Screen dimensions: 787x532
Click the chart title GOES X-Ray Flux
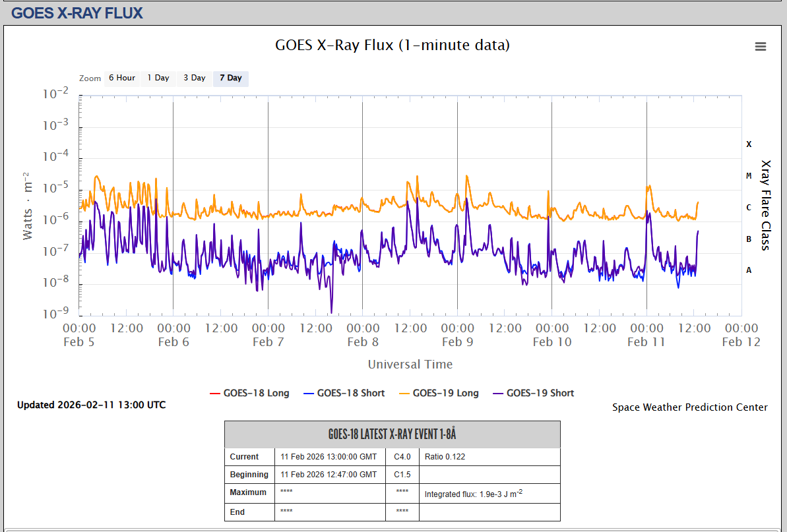pyautogui.click(x=392, y=45)
